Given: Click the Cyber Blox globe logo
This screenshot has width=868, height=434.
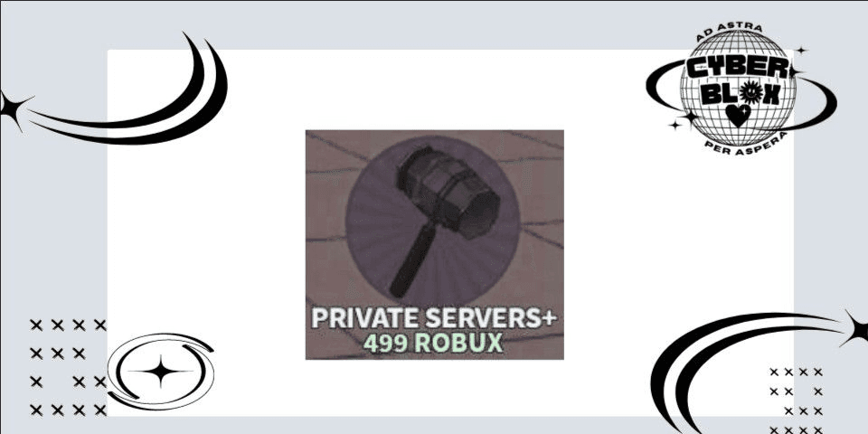Looking at the screenshot, I should click(738, 88).
